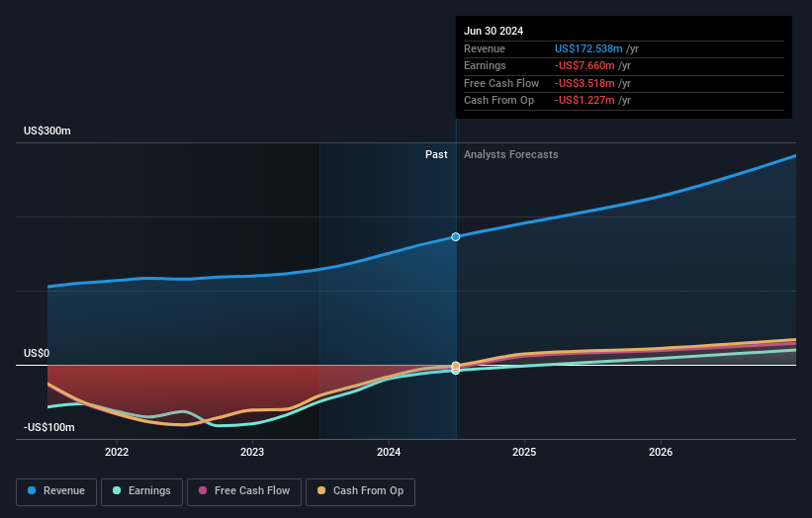Image resolution: width=812 pixels, height=518 pixels.
Task: Click the 2023 x-axis label
Action: pos(252,452)
